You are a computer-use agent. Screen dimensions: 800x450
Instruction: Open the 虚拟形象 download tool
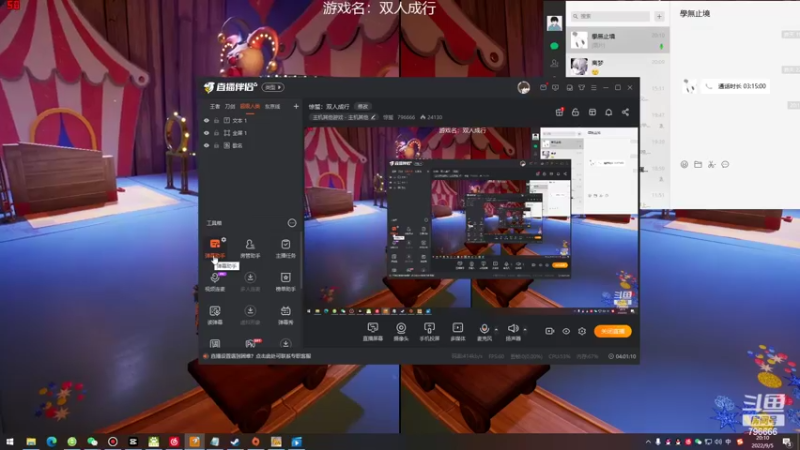pos(250,314)
